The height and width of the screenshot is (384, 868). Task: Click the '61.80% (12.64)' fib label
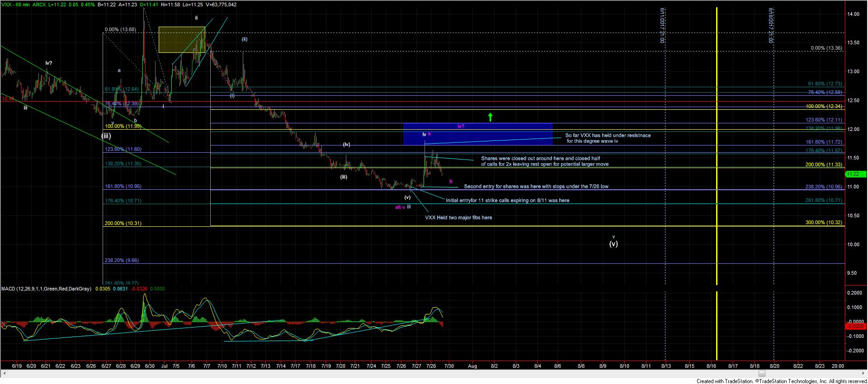click(x=122, y=89)
